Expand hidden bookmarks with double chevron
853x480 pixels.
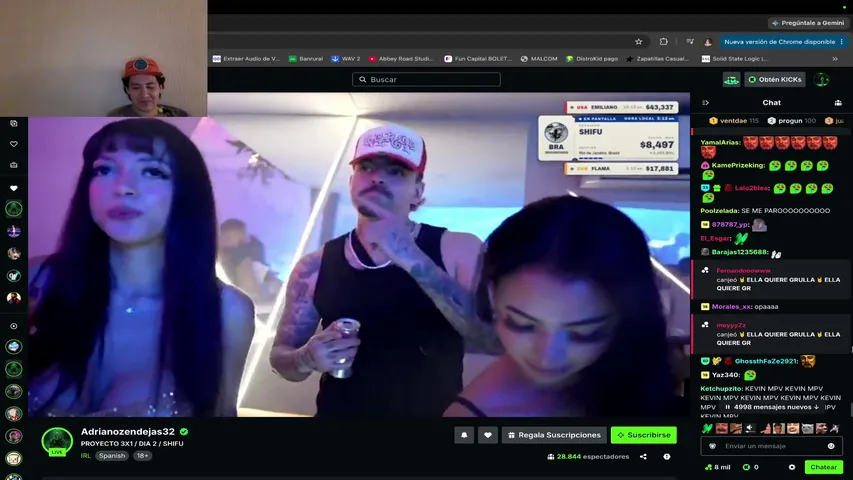[835, 59]
